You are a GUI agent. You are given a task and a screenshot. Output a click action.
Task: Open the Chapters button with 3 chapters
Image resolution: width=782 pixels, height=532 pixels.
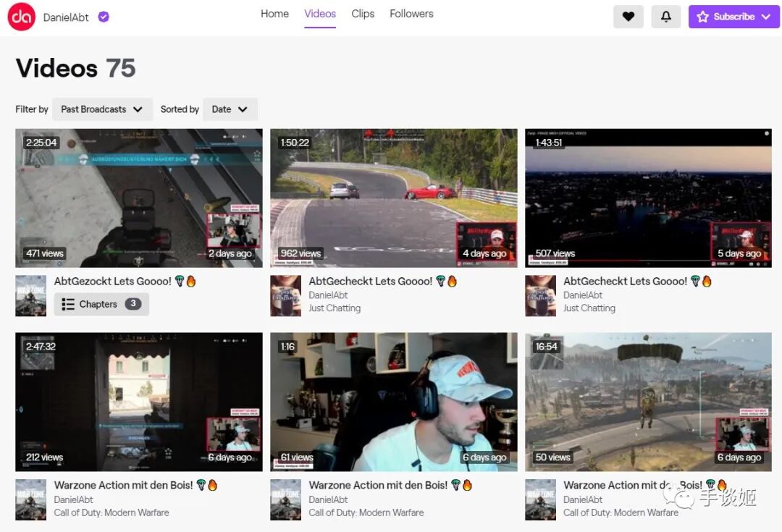[101, 304]
